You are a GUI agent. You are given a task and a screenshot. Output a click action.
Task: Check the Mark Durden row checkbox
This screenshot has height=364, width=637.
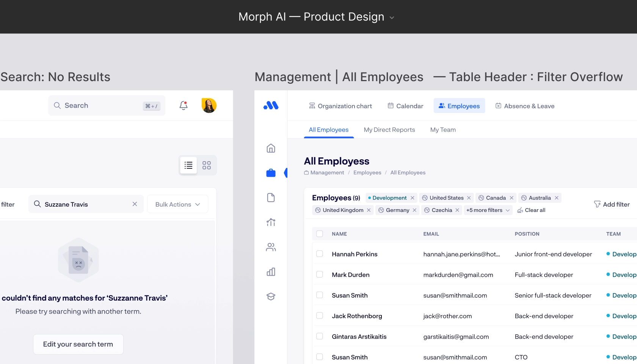pos(320,274)
